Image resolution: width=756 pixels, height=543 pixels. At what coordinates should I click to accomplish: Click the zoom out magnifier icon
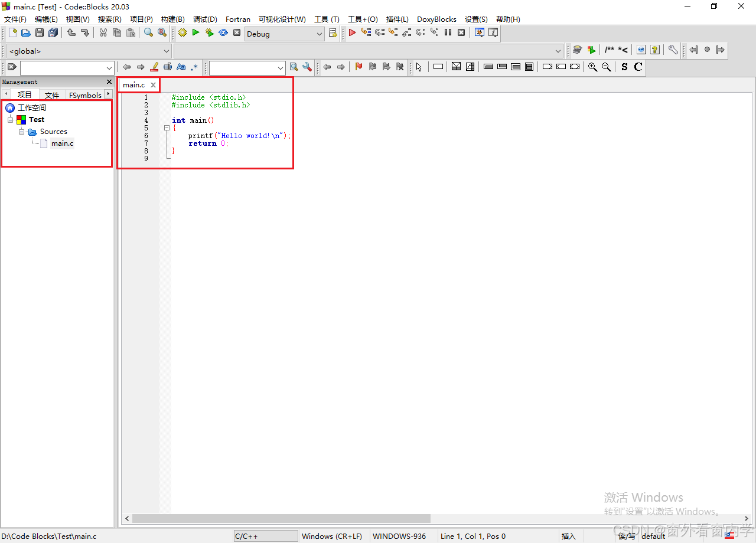click(607, 67)
